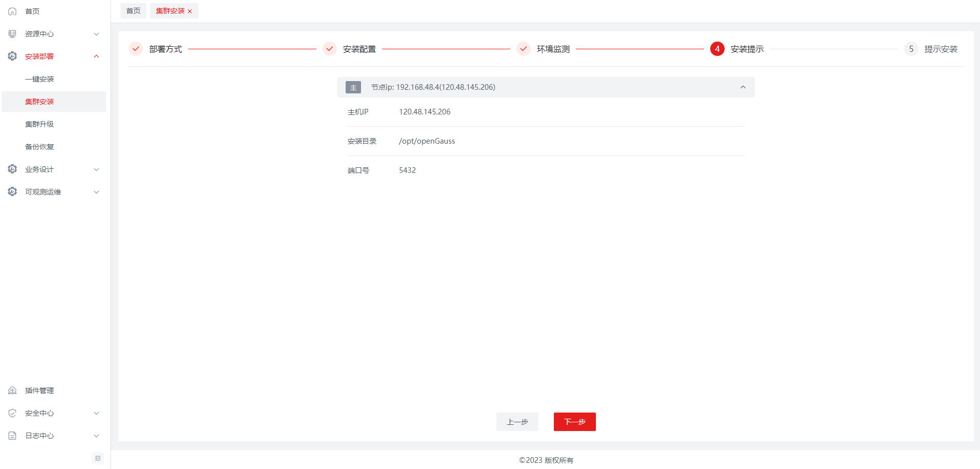980x469 pixels.
Task: Go back with the 上一步 button
Action: (517, 422)
